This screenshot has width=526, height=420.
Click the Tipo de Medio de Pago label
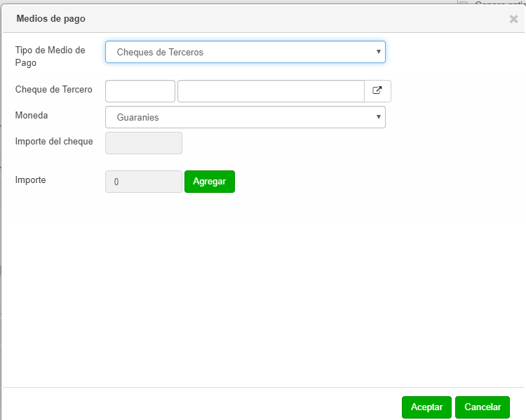coord(50,56)
